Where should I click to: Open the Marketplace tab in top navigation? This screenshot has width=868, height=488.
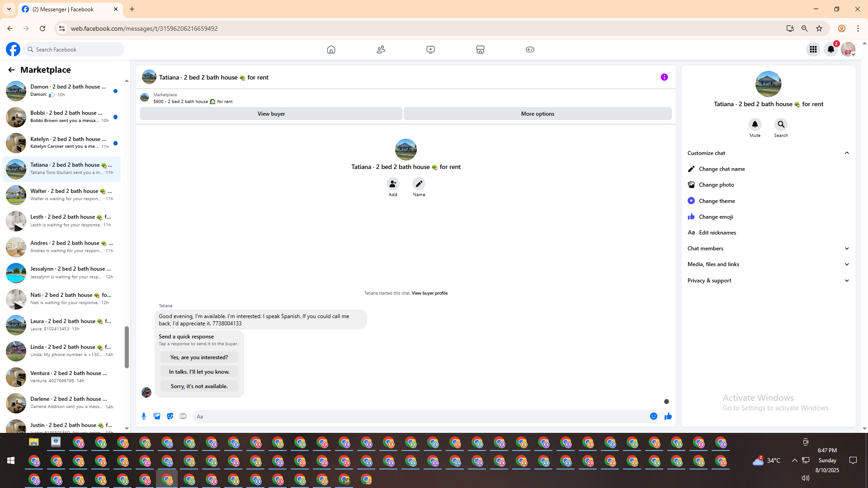[480, 49]
